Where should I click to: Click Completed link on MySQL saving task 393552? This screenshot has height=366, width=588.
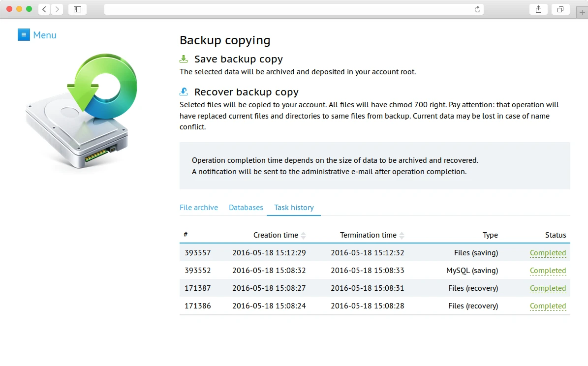548,270
